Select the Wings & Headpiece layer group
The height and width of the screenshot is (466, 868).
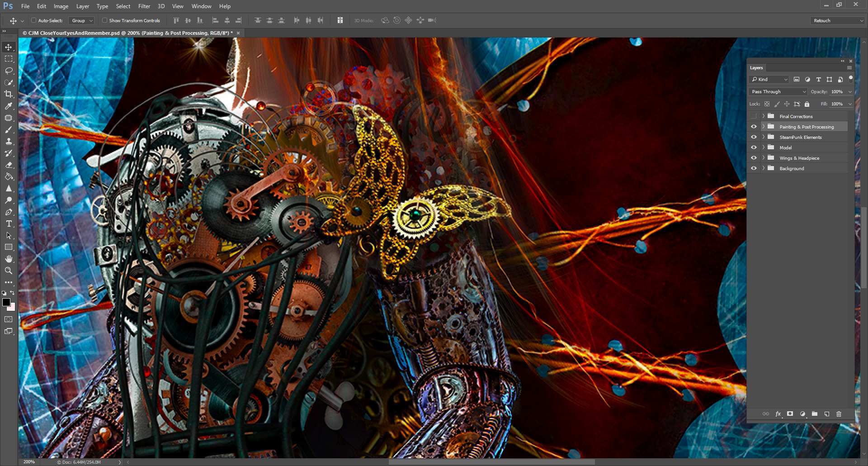coord(799,158)
